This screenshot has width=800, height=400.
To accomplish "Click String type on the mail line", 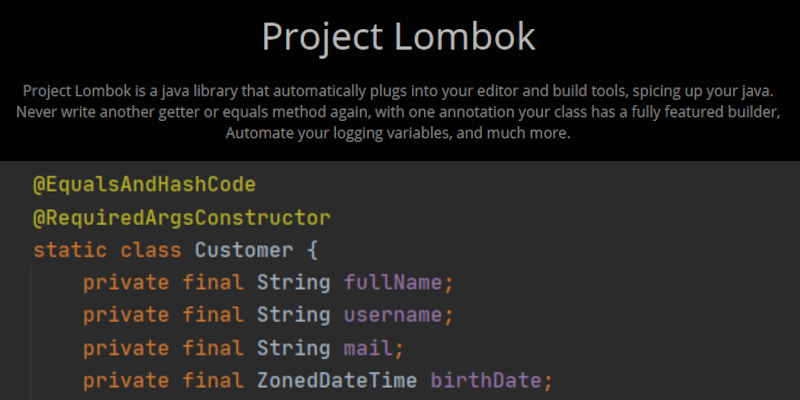I will click(x=293, y=348).
